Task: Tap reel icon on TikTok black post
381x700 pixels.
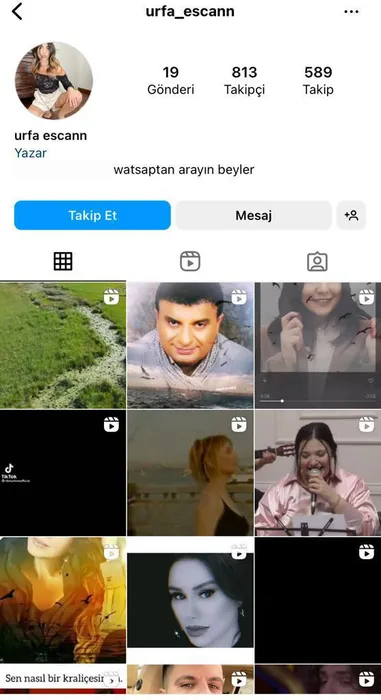Action: pos(111,425)
